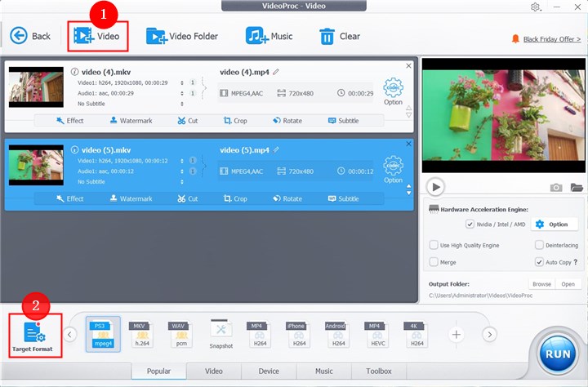The width and height of the screenshot is (588, 387).
Task: Play the preview video
Action: 435,187
